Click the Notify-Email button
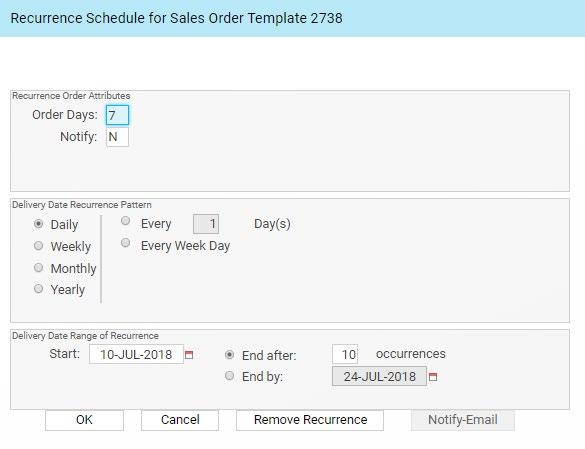 tap(463, 420)
